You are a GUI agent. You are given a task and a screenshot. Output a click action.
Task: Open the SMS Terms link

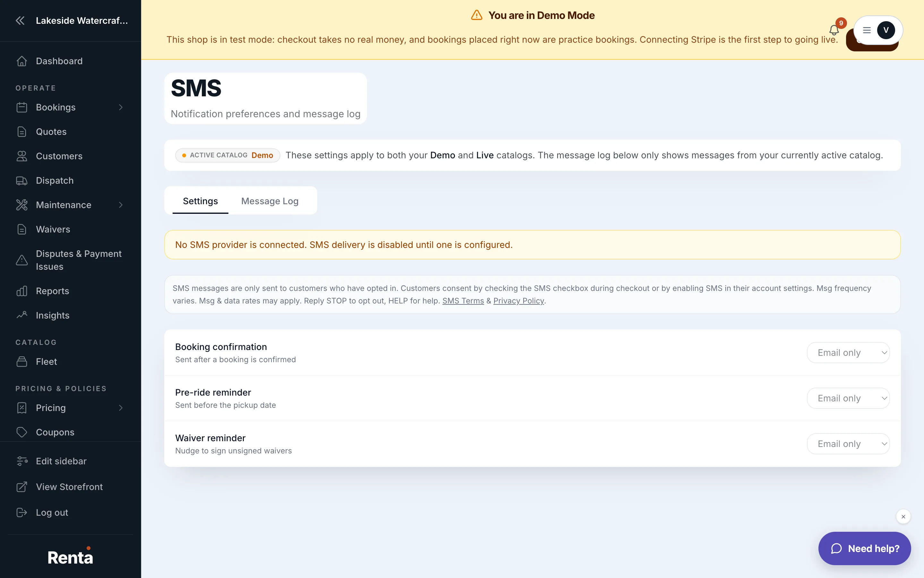point(463,301)
